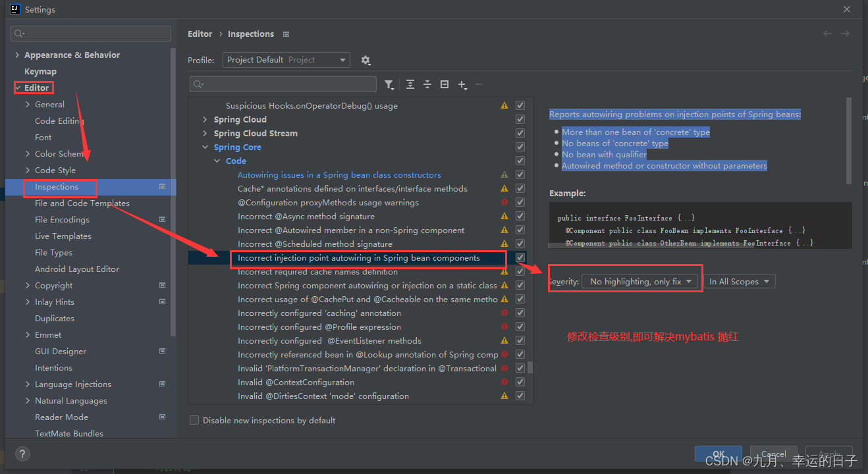Expand the Spring Cloud inspection group
The height and width of the screenshot is (474, 868).
pyautogui.click(x=206, y=119)
